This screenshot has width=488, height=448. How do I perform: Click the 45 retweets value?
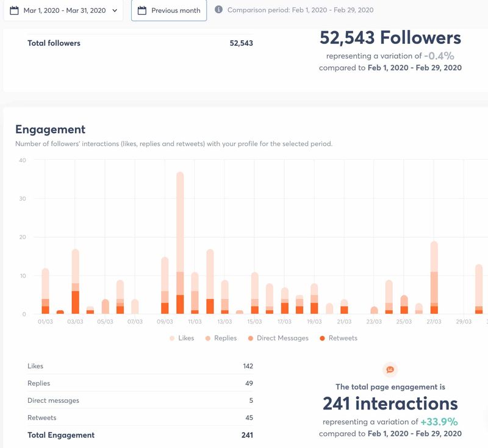[249, 418]
